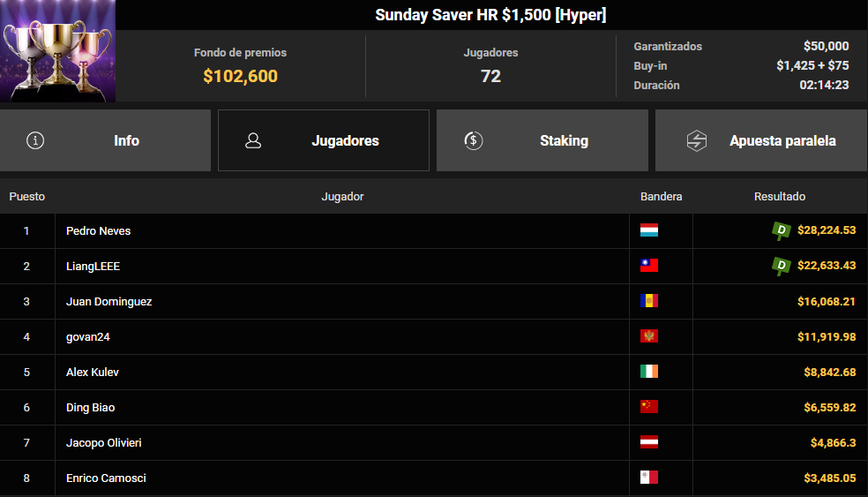This screenshot has width=868, height=497.
Task: Click Ding Biao's red flag icon
Action: (649, 407)
